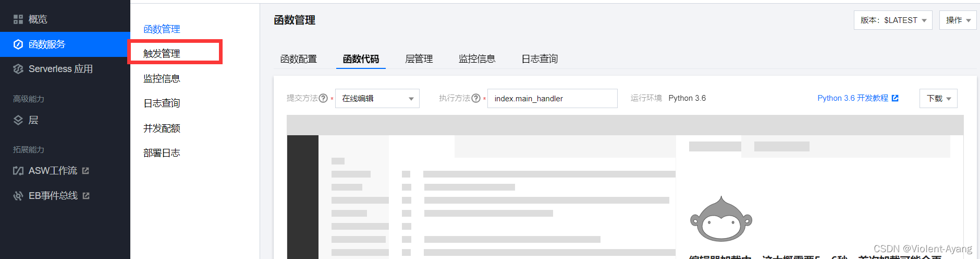Switch to the 日志查询 tab
Viewport: 980px width, 259px height.
tap(540, 59)
